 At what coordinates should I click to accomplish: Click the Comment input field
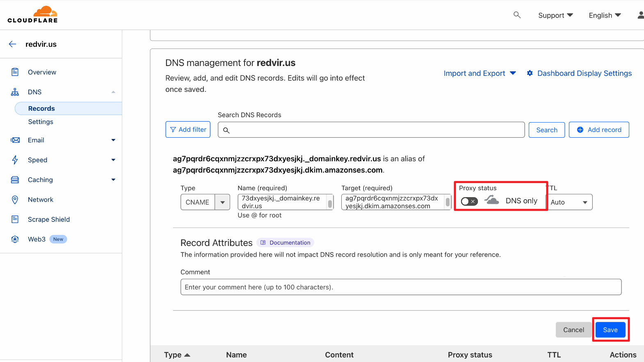(x=401, y=287)
